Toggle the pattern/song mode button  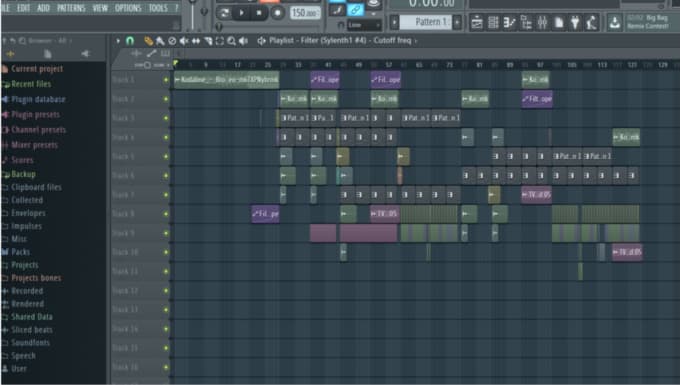(x=225, y=13)
